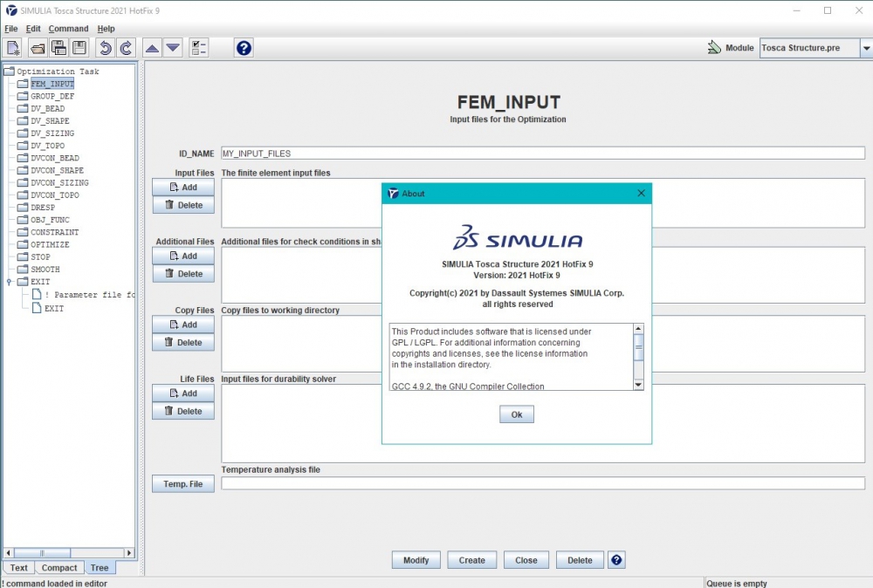
Task: Switch to the Text tab
Action: click(x=19, y=568)
